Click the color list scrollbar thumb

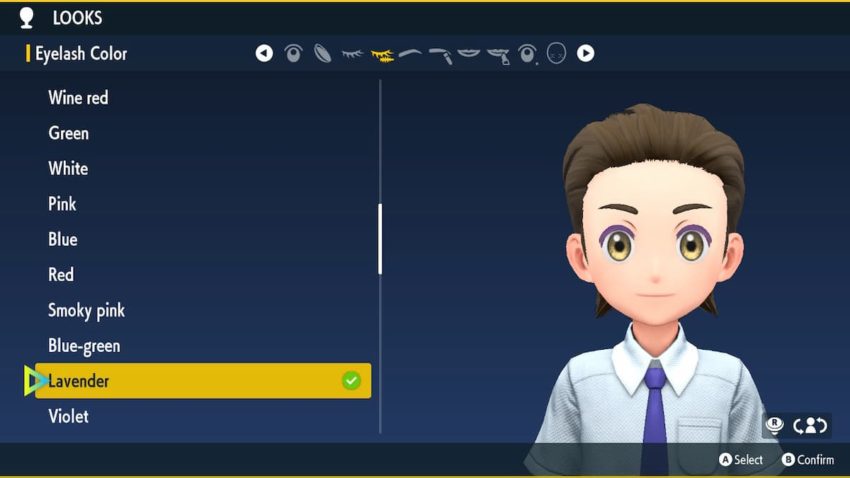pos(380,239)
